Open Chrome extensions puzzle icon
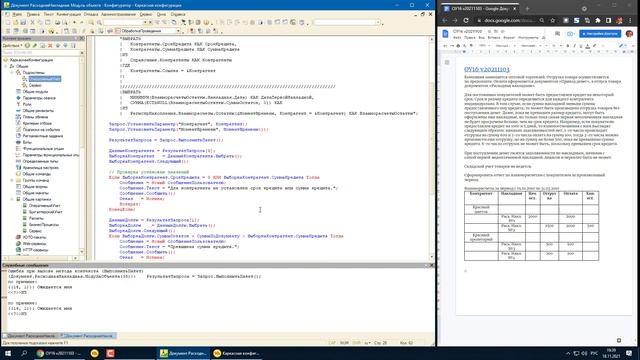640x360 pixels. [598, 20]
